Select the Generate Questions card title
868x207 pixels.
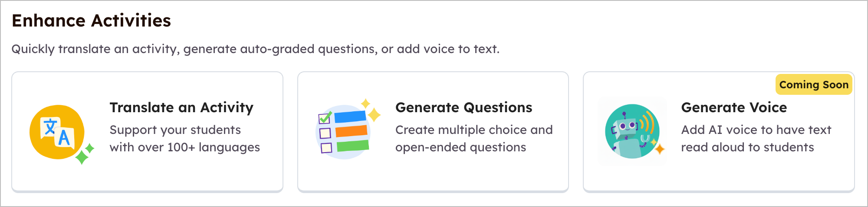(464, 107)
